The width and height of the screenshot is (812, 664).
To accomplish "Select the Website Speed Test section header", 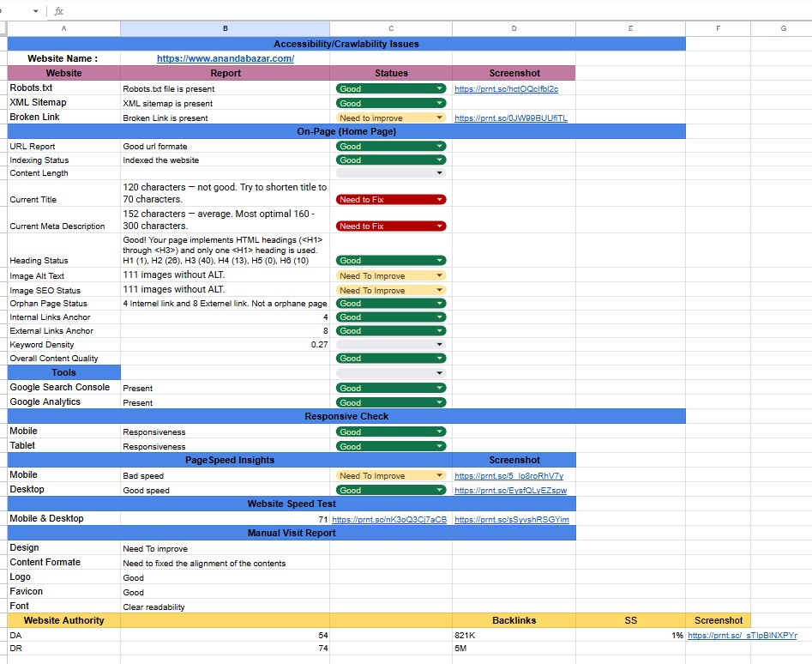I will [292, 504].
